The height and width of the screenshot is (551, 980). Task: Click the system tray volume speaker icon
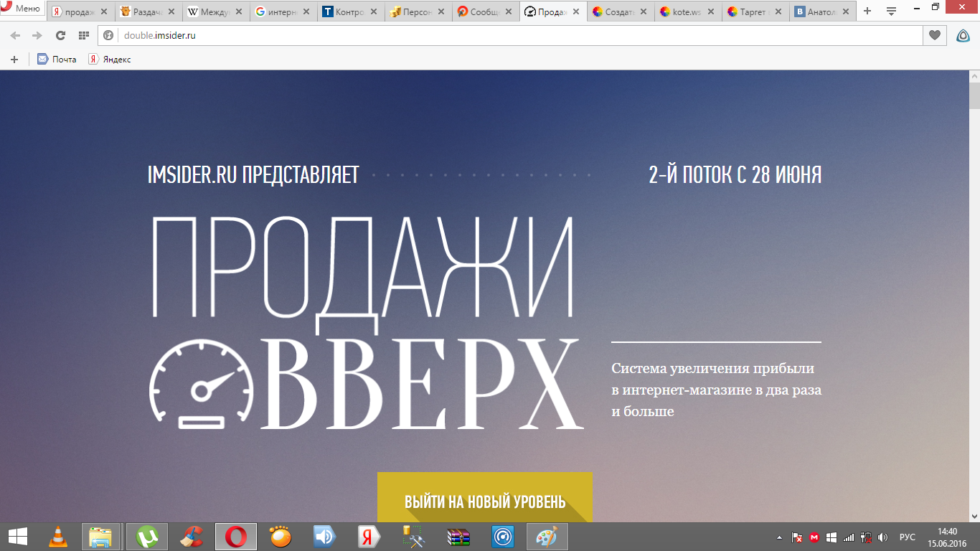(x=882, y=537)
